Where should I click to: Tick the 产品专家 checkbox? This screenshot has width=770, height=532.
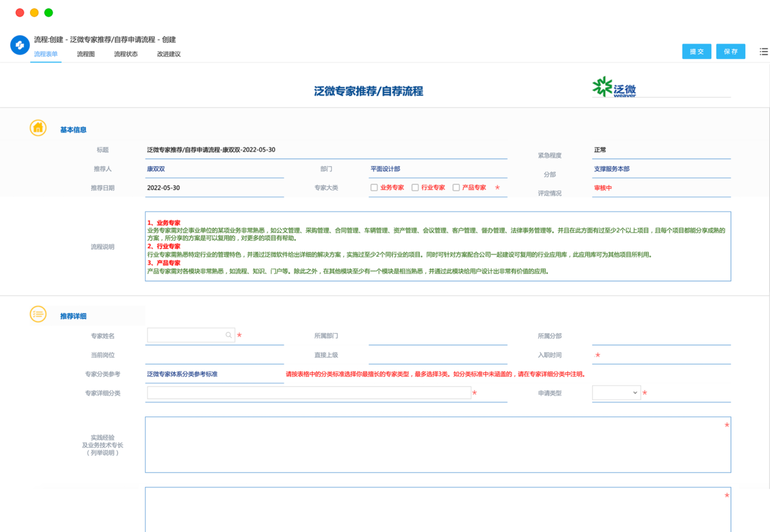(456, 188)
